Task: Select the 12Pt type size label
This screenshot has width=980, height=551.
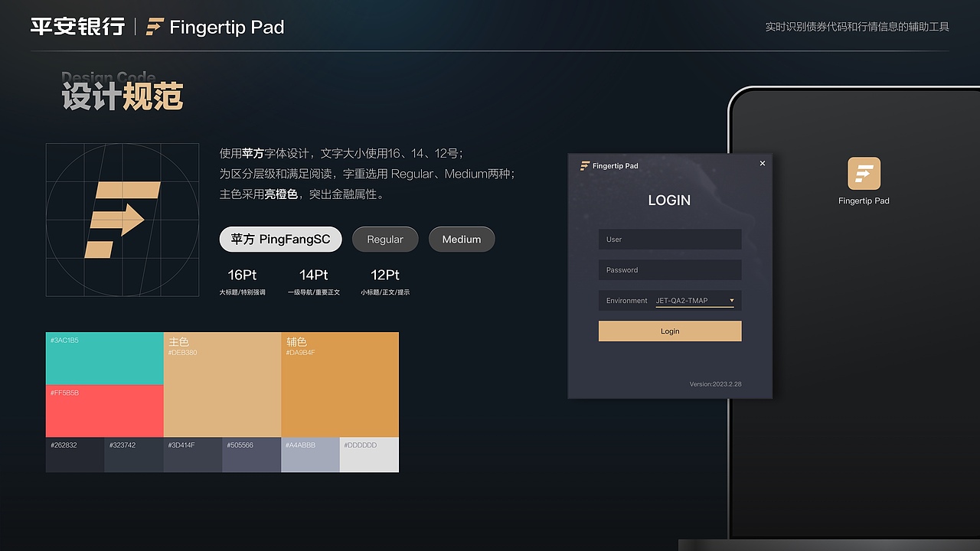Action: click(385, 275)
